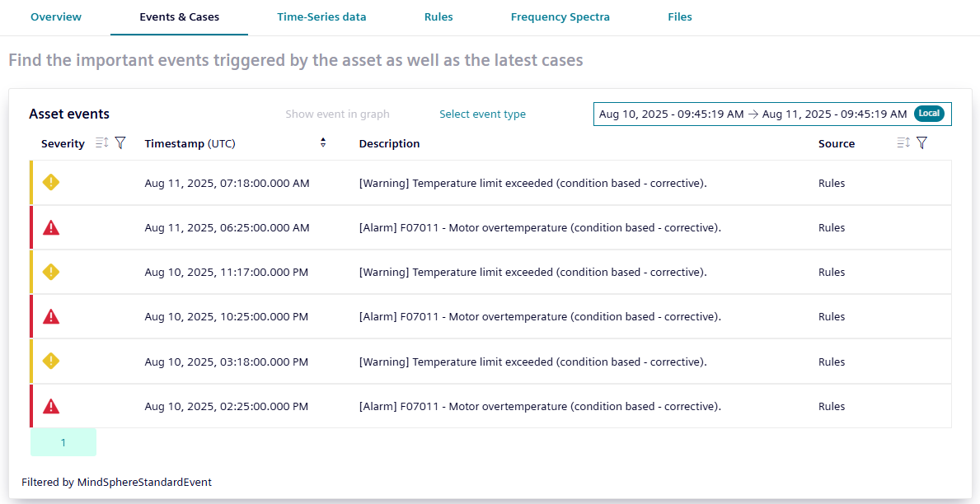Toggle Timestamp column sort order arrows
The height and width of the screenshot is (504, 980).
tap(323, 143)
